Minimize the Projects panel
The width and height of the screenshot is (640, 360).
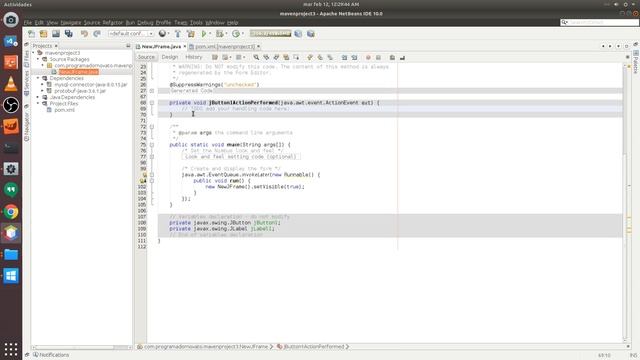[128, 46]
